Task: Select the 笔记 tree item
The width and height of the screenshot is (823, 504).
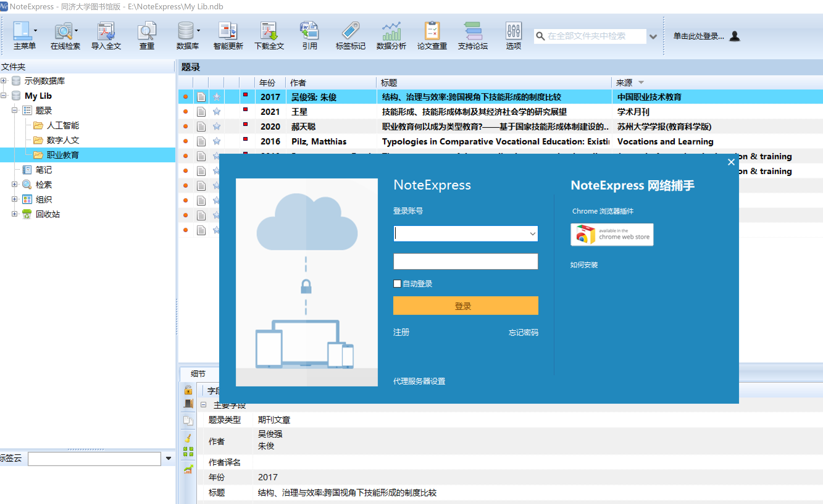Action: pos(44,170)
